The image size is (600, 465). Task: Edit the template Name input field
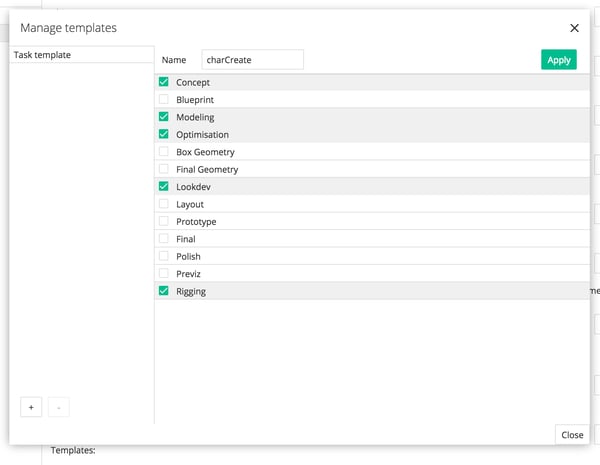coord(252,60)
